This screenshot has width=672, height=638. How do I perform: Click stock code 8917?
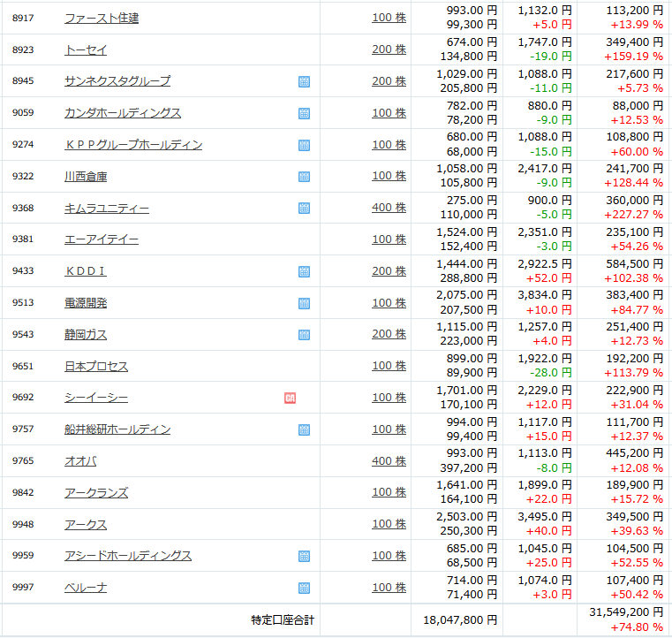coord(23,18)
